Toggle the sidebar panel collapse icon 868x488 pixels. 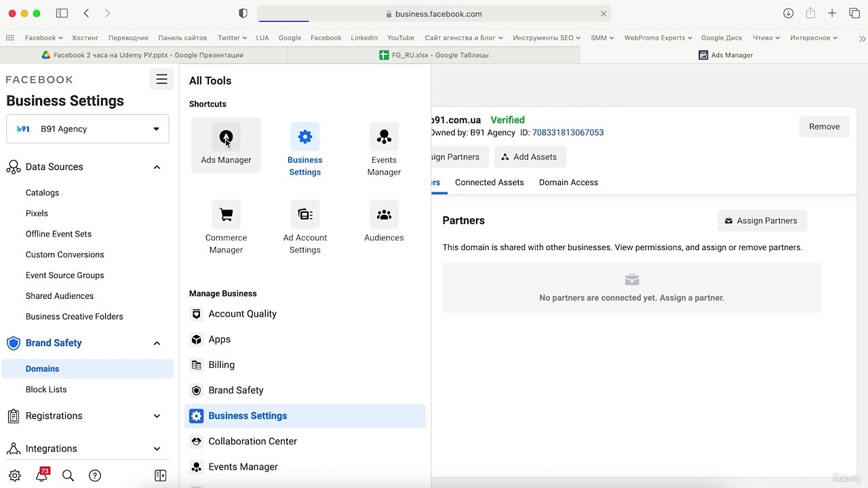161,475
